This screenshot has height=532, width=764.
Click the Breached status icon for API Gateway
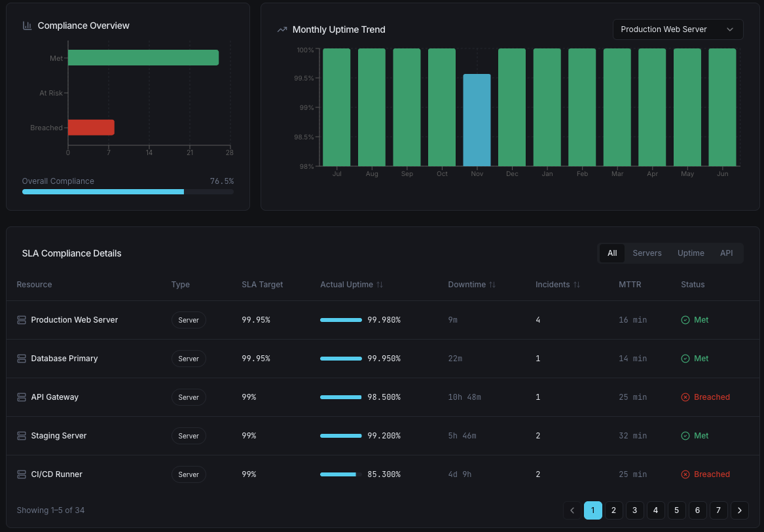click(x=685, y=397)
